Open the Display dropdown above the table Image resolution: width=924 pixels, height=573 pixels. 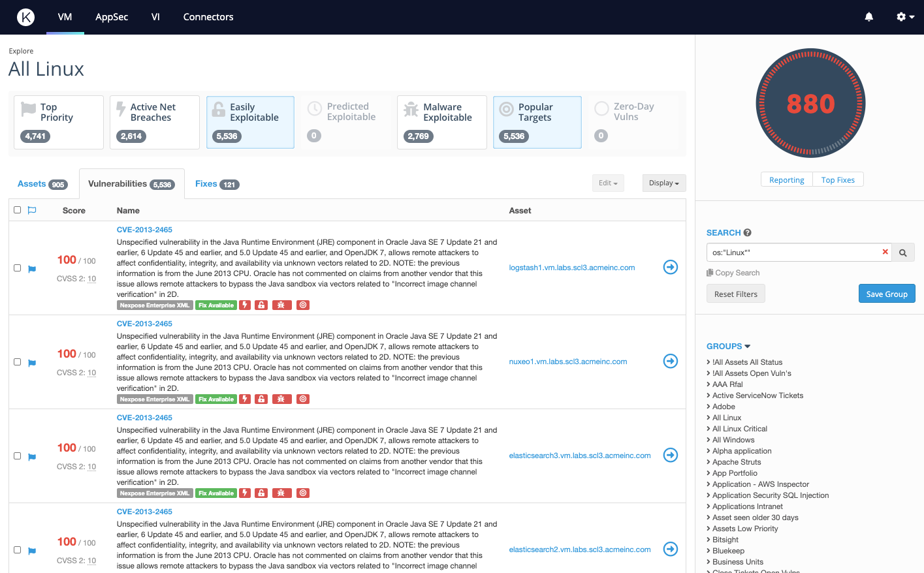click(663, 183)
